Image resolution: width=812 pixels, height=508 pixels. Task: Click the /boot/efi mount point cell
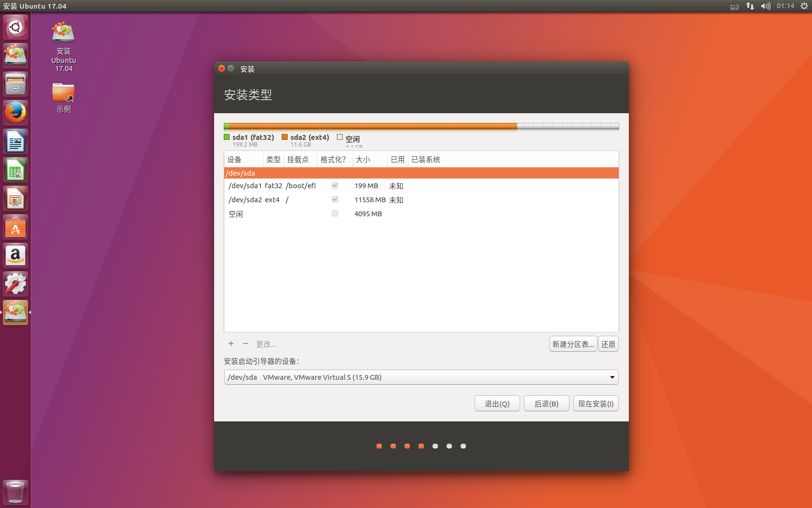(301, 186)
